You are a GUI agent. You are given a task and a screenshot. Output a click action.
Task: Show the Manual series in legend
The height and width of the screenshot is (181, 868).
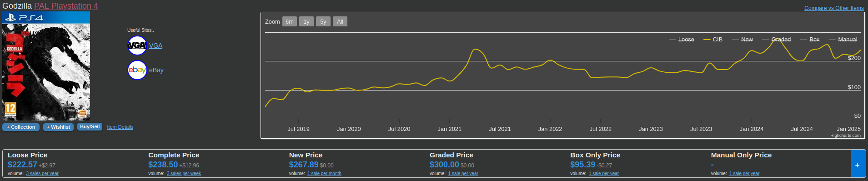(x=843, y=40)
